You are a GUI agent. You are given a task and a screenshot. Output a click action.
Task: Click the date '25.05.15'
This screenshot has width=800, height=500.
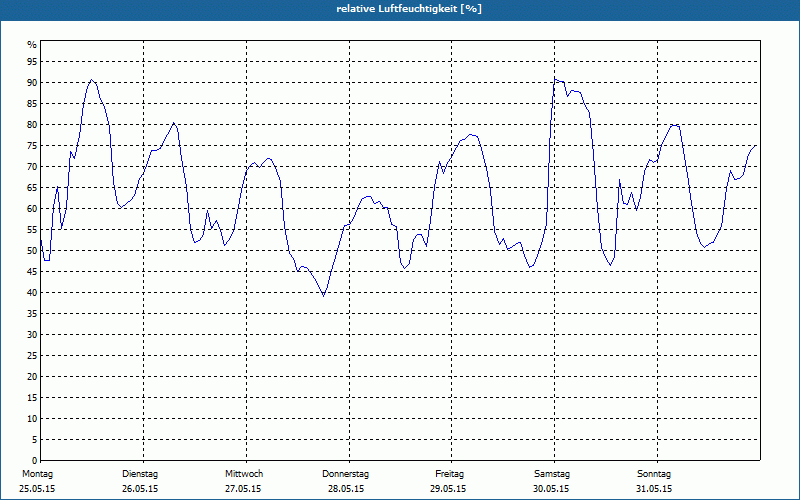[x=37, y=489]
